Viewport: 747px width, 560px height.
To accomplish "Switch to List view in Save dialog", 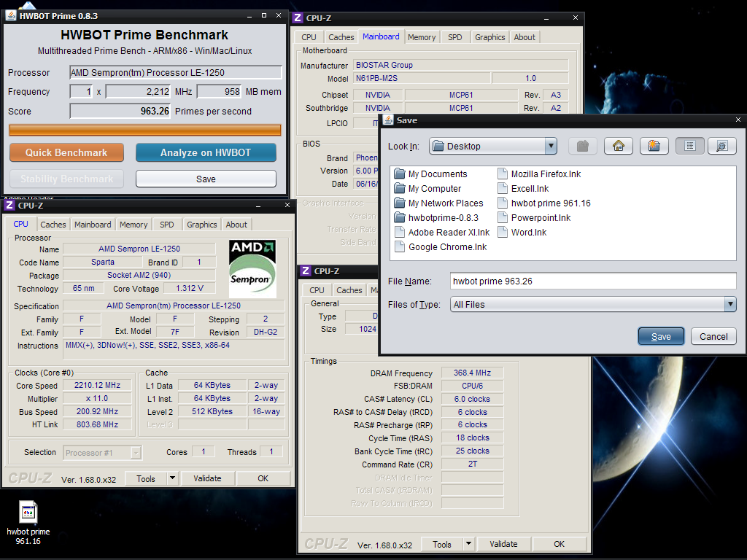I will tap(689, 146).
